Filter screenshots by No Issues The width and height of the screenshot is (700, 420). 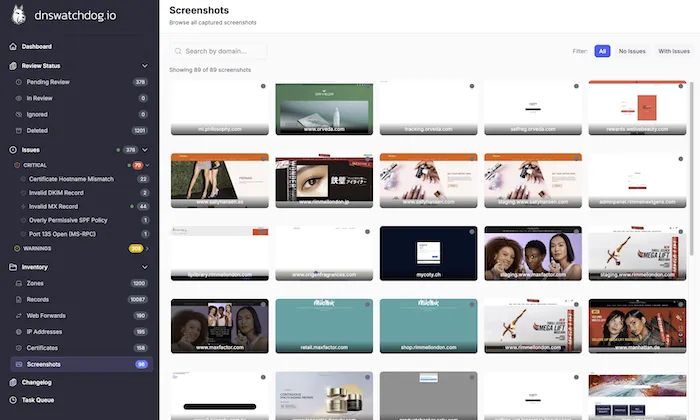click(x=632, y=51)
